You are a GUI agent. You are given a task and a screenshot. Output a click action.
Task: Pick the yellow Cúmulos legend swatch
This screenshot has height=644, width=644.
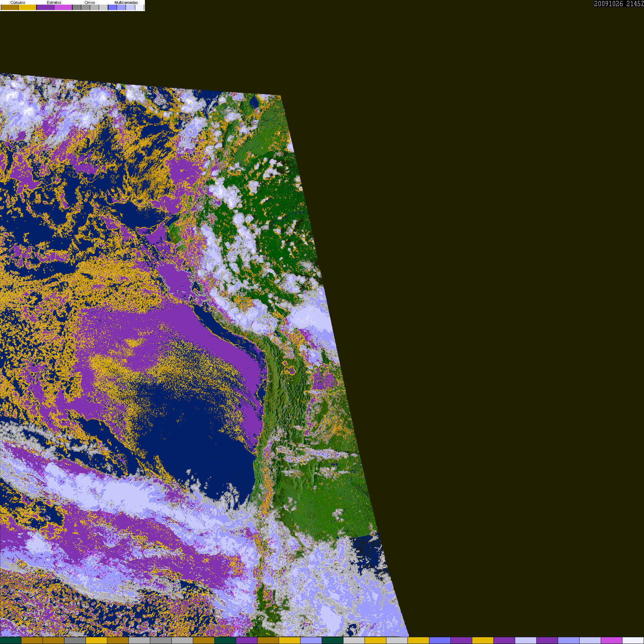(27, 7)
